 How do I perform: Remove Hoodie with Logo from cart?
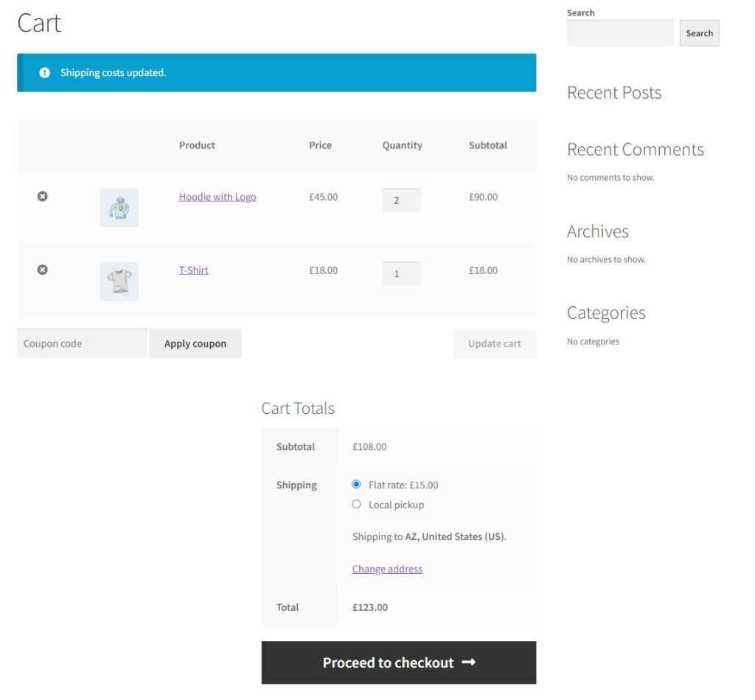[42, 196]
